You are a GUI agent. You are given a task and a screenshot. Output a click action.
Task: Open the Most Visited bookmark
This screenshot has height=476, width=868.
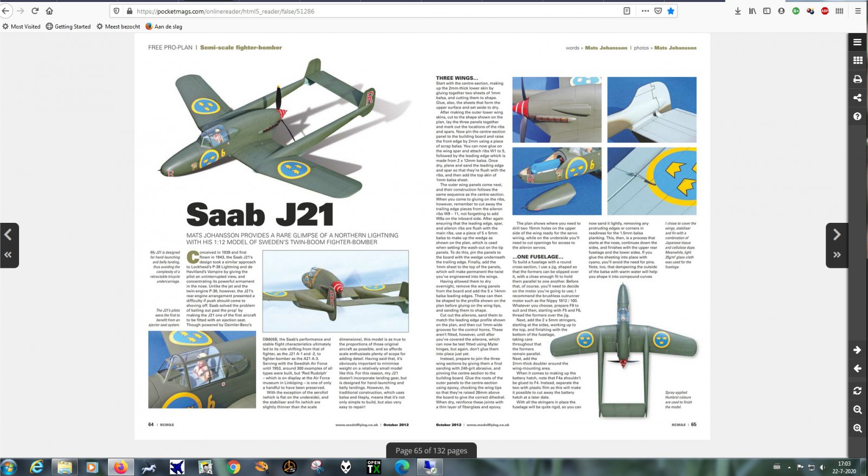pos(21,27)
